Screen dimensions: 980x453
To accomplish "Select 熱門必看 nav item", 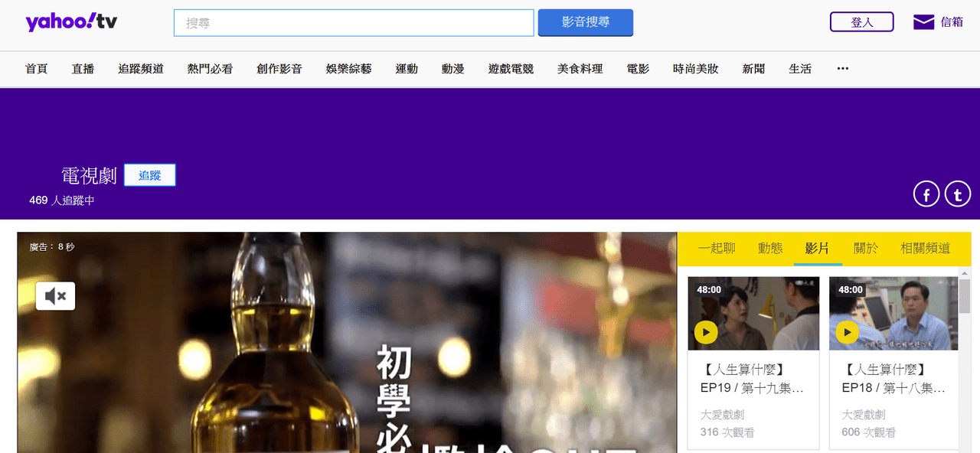I will click(x=210, y=69).
